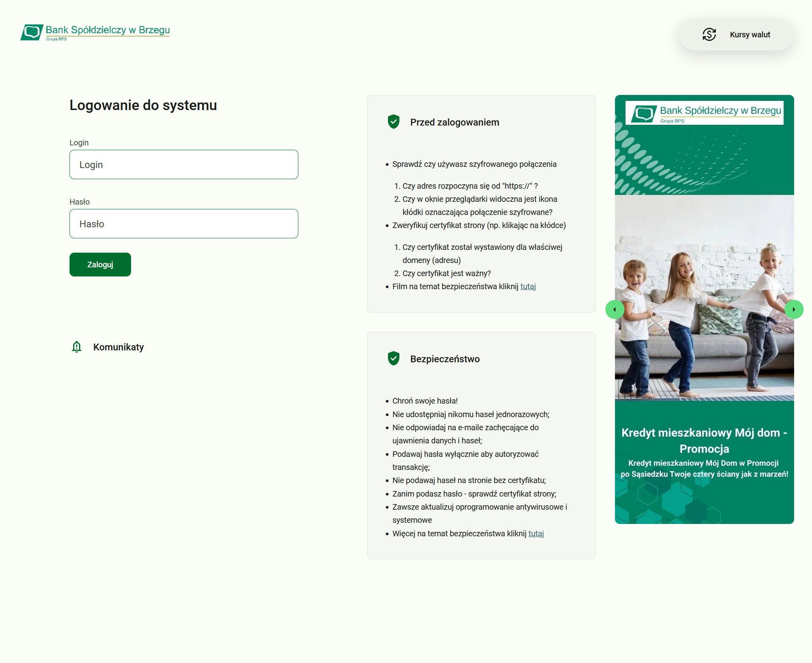Viewport: 812px width, 663px height.
Task: Open the Kursy walut page
Action: coord(750,35)
